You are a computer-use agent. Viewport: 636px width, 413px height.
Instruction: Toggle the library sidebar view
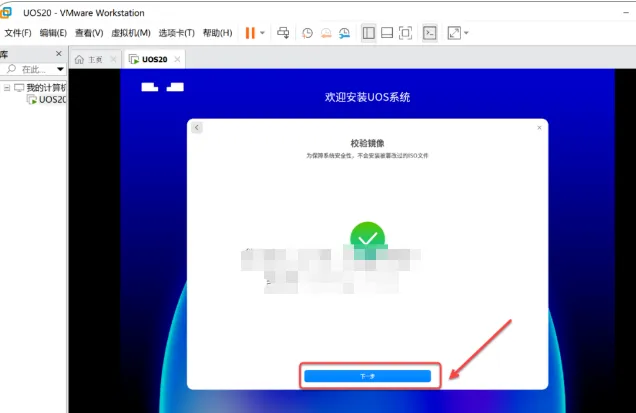click(368, 33)
